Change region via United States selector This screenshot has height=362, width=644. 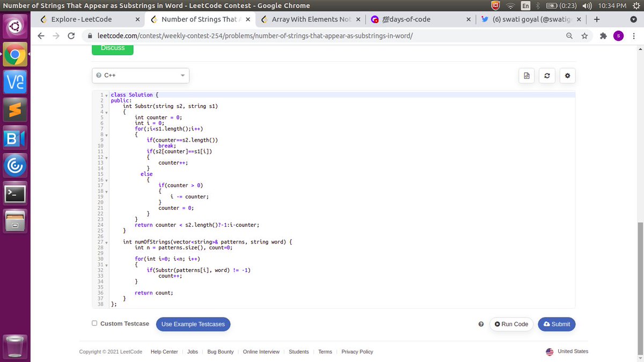point(567,351)
